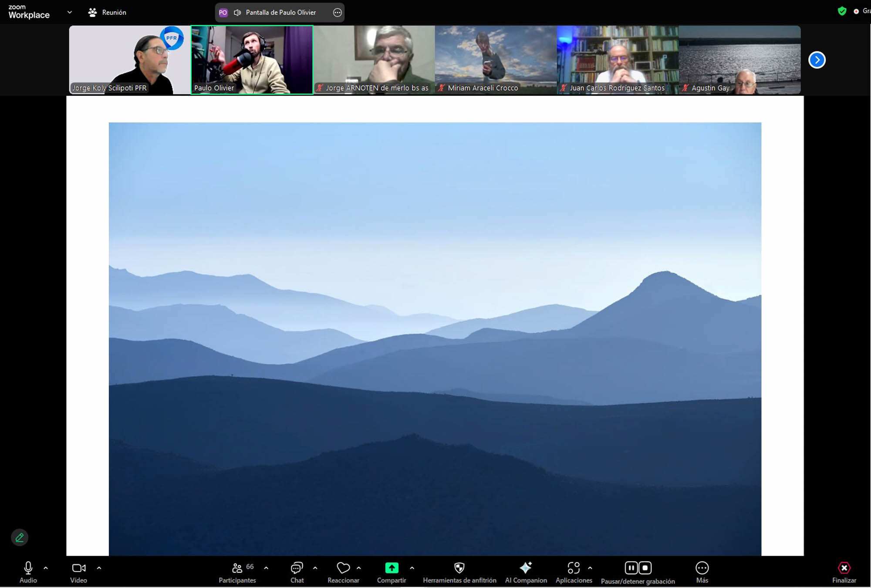Launch AI Companion

(526, 572)
